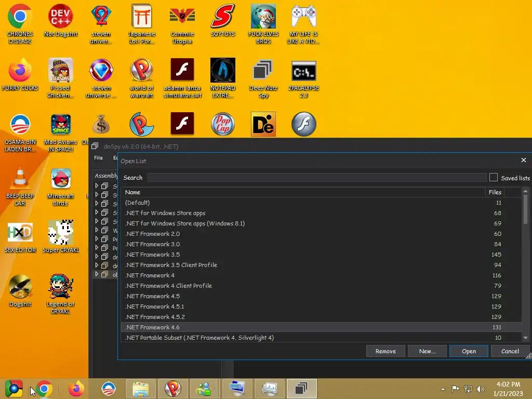Click the New... button
This screenshot has width=532, height=399.
(427, 351)
